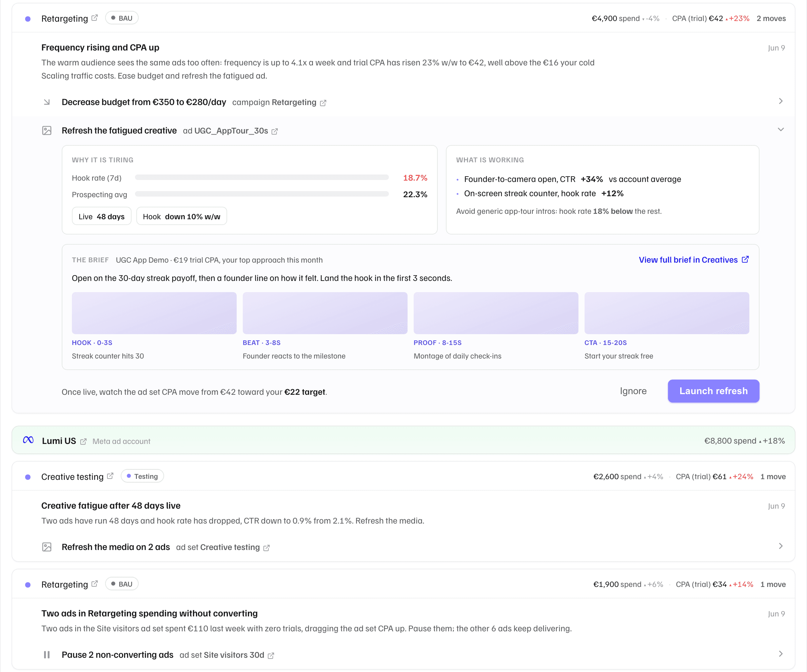
Task: Click the Live 48 days chip
Action: 101,216
